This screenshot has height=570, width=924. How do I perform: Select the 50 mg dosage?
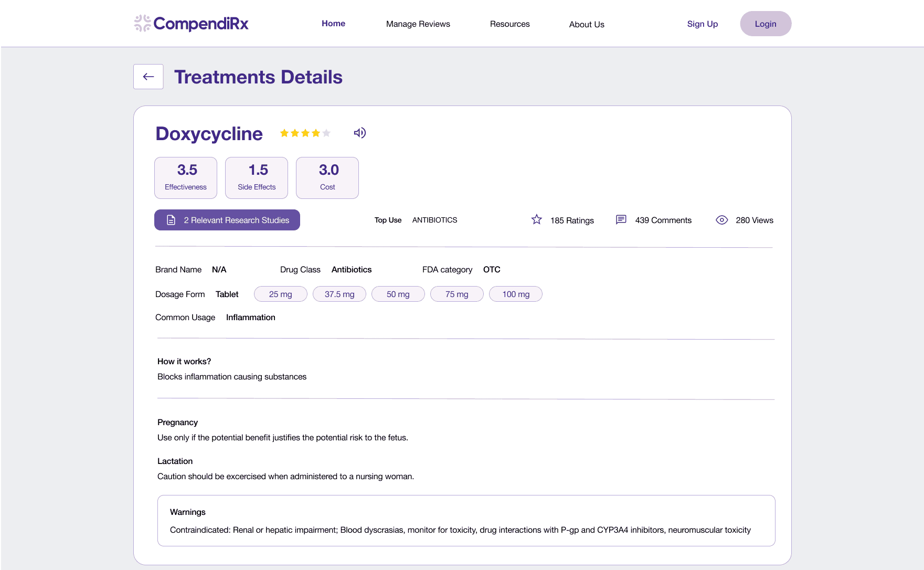398,294
